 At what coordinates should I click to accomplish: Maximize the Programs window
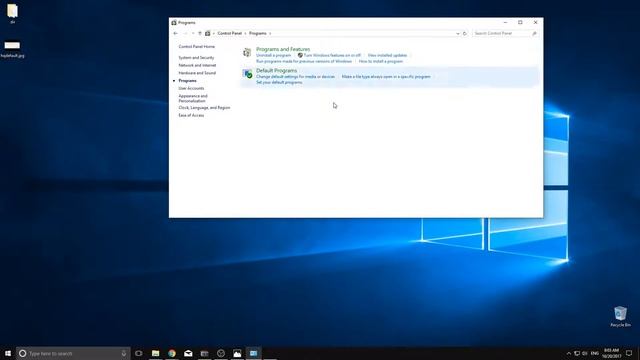[x=520, y=22]
